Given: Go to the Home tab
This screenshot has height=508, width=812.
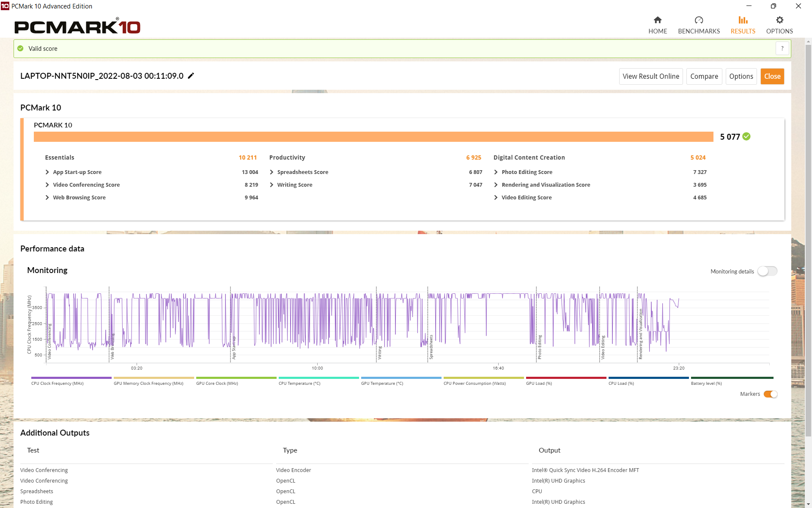Looking at the screenshot, I should pos(658,25).
